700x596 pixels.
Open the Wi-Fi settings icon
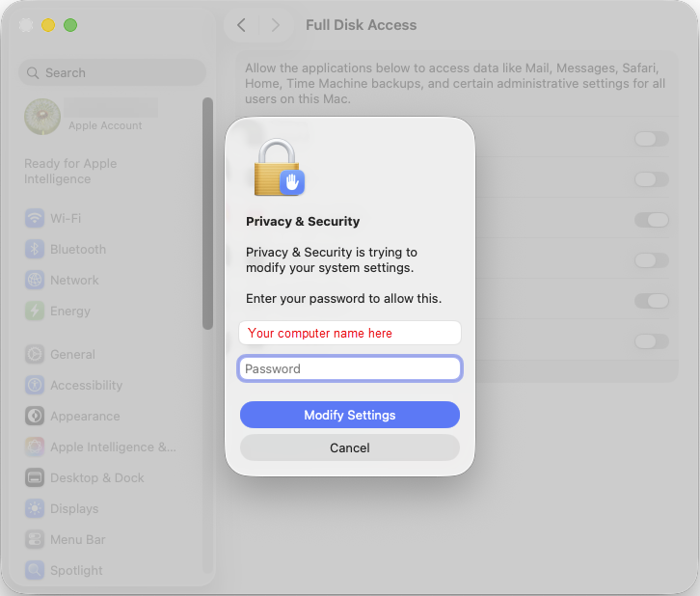35,218
